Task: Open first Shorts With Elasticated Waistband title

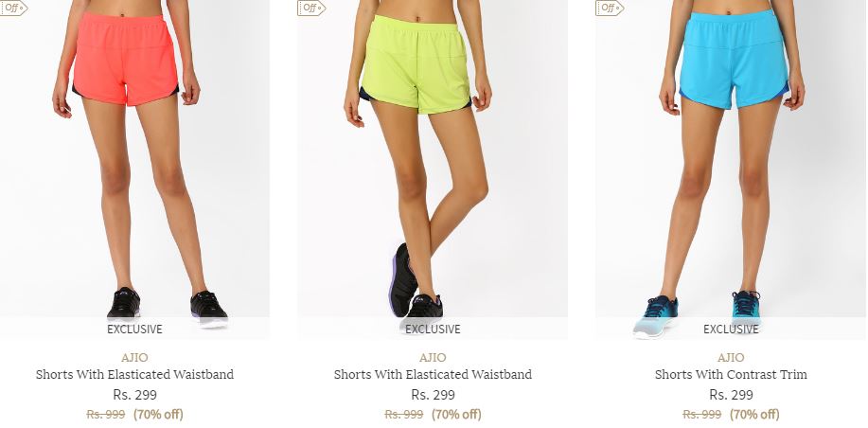Action: click(134, 374)
